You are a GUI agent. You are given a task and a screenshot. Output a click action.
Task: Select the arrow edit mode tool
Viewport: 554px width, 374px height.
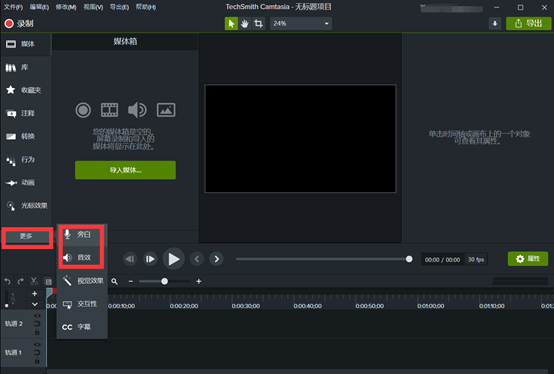tap(231, 24)
